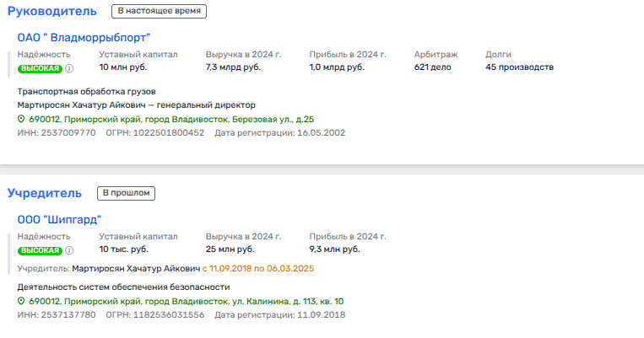
Task: Open Учредитель section heading
Action: (x=44, y=193)
